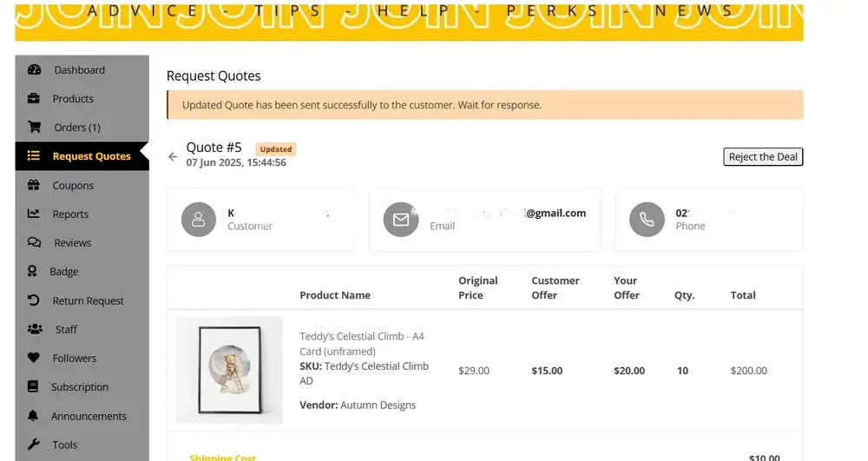Click the Product Name column header
The image size is (868, 461).
click(335, 295)
